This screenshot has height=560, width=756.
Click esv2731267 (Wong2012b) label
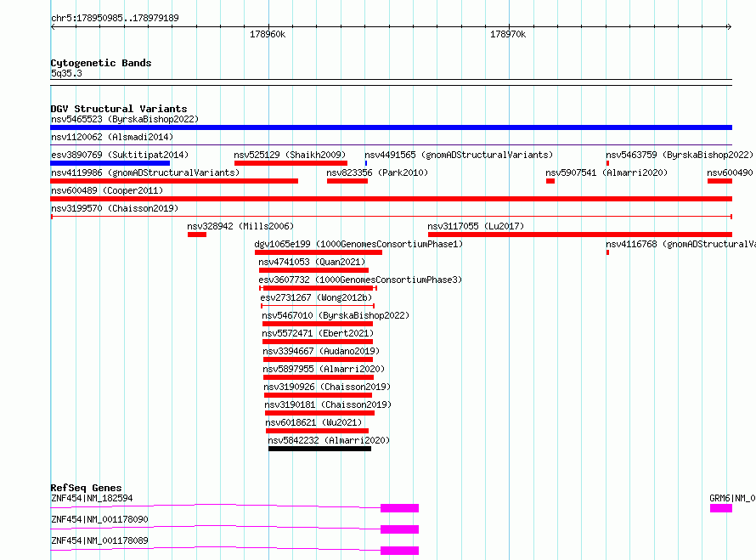317,297
